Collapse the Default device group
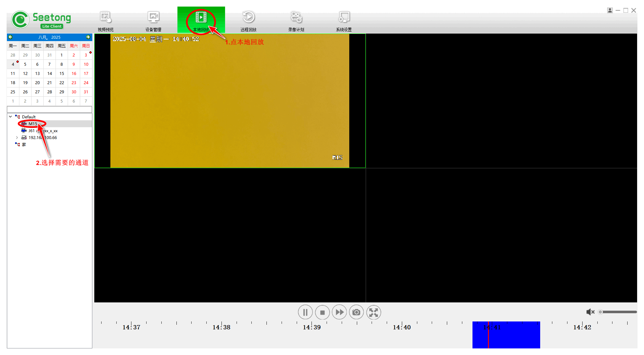The width and height of the screenshot is (644, 355). click(11, 117)
